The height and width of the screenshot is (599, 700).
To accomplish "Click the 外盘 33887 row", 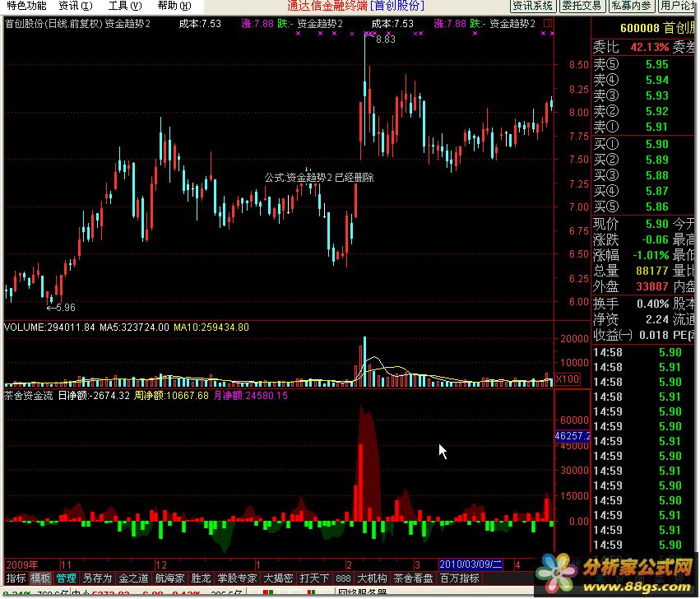I will point(631,286).
